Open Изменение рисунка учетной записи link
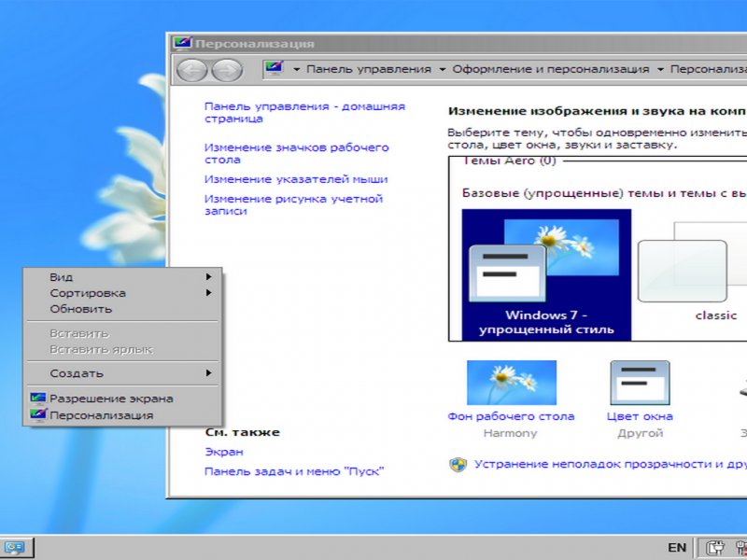The image size is (747, 560). click(293, 204)
